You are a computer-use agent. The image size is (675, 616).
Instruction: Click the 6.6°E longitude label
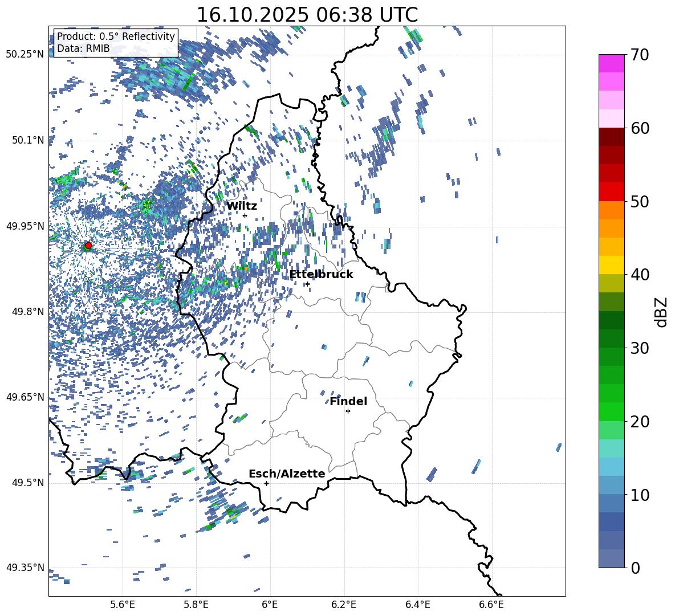click(x=491, y=605)
